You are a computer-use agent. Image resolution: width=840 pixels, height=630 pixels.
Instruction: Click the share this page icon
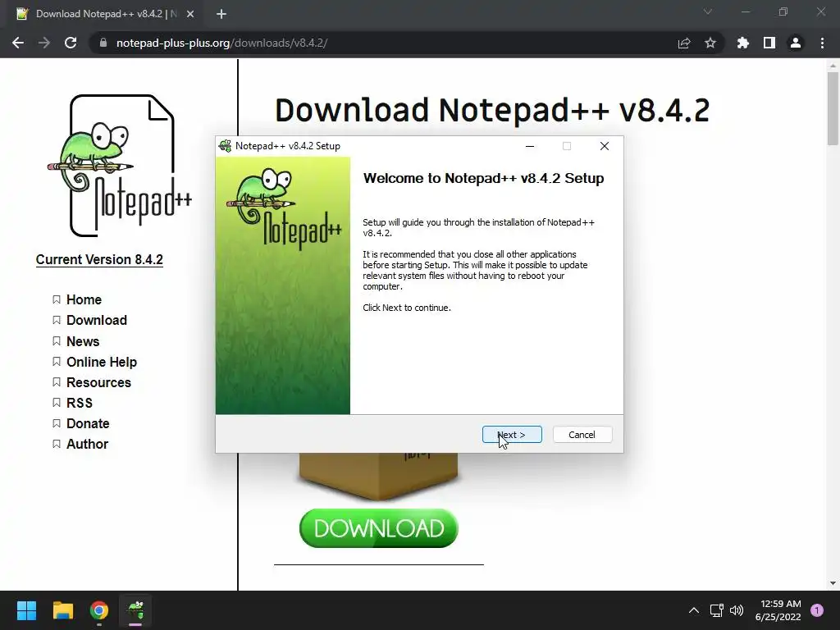pyautogui.click(x=684, y=43)
